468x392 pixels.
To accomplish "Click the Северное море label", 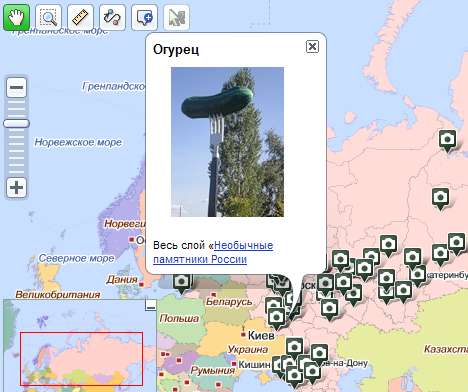I will point(76,258).
